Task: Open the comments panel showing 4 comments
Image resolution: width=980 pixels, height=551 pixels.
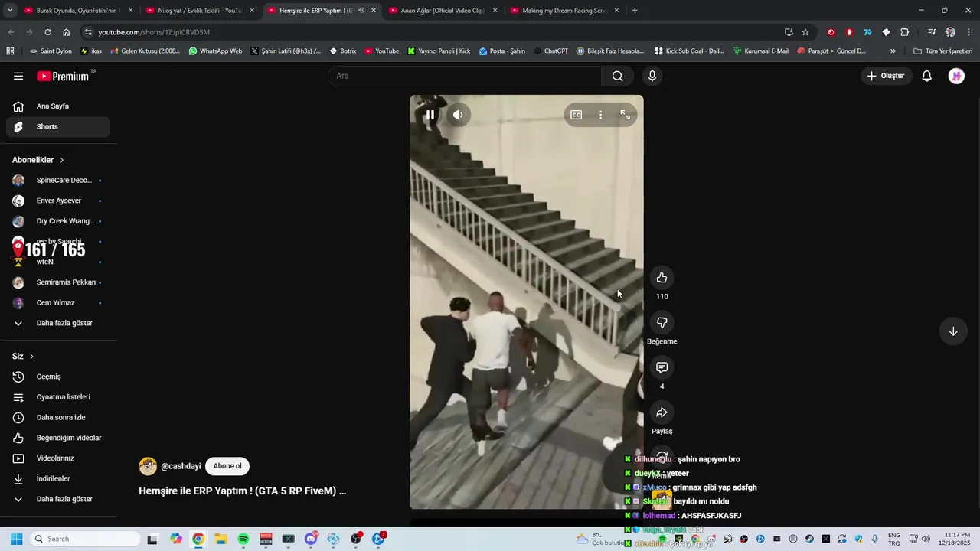Action: point(662,367)
